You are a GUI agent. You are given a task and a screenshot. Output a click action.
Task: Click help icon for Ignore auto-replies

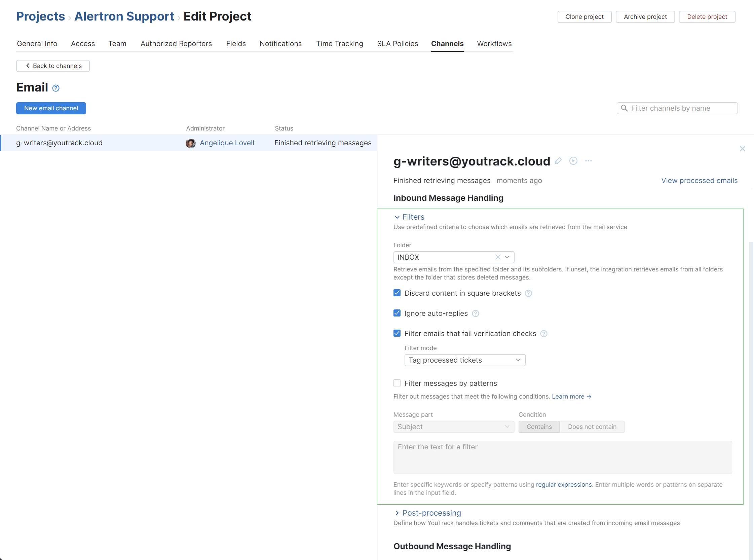pyautogui.click(x=476, y=313)
